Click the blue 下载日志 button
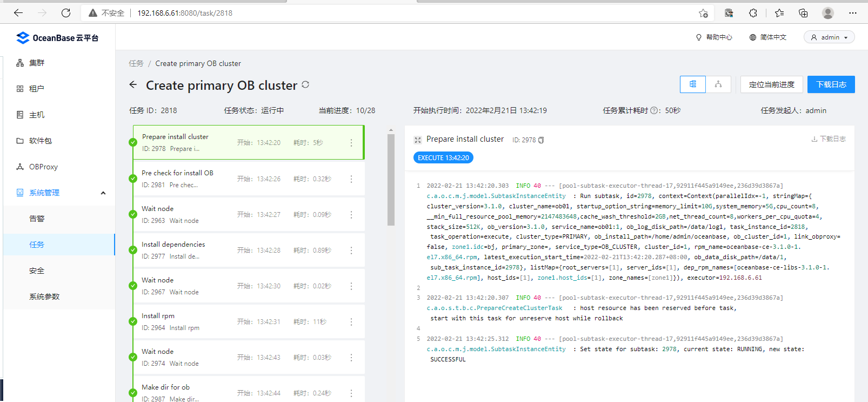The height and width of the screenshot is (402, 868). pos(831,84)
